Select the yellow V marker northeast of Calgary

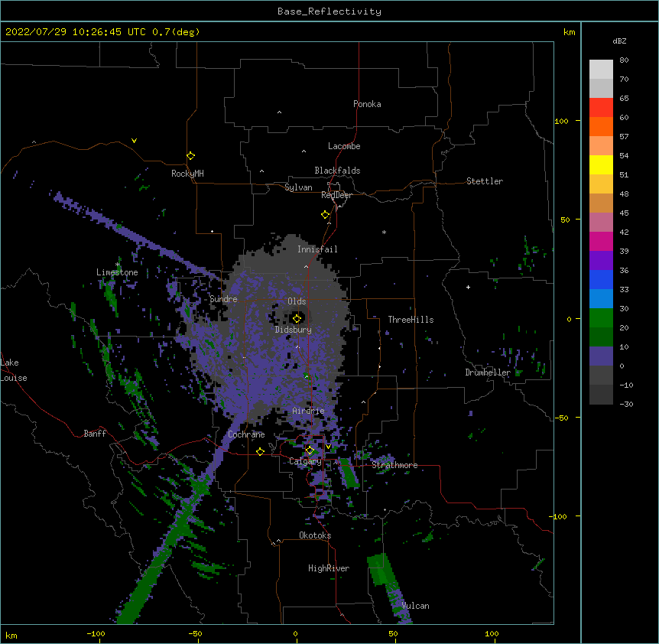point(328,447)
